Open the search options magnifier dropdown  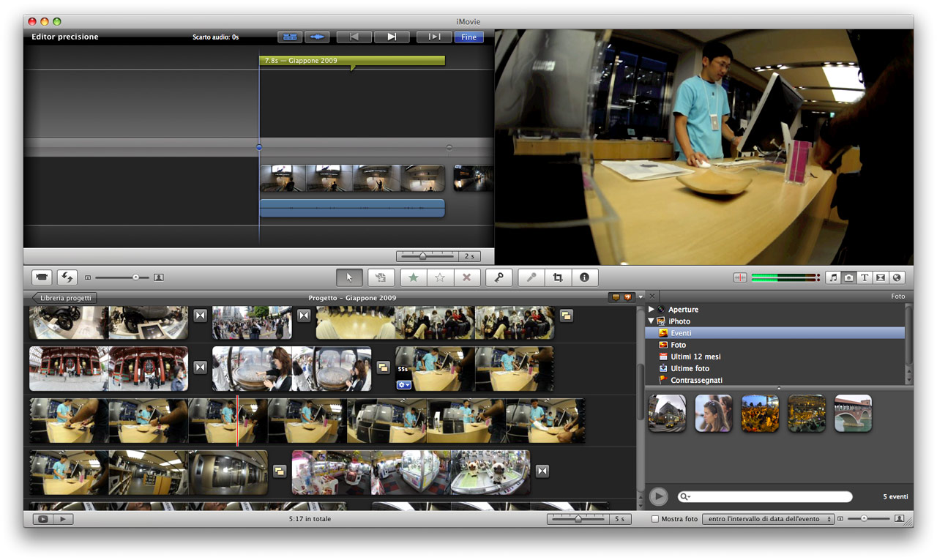(686, 497)
